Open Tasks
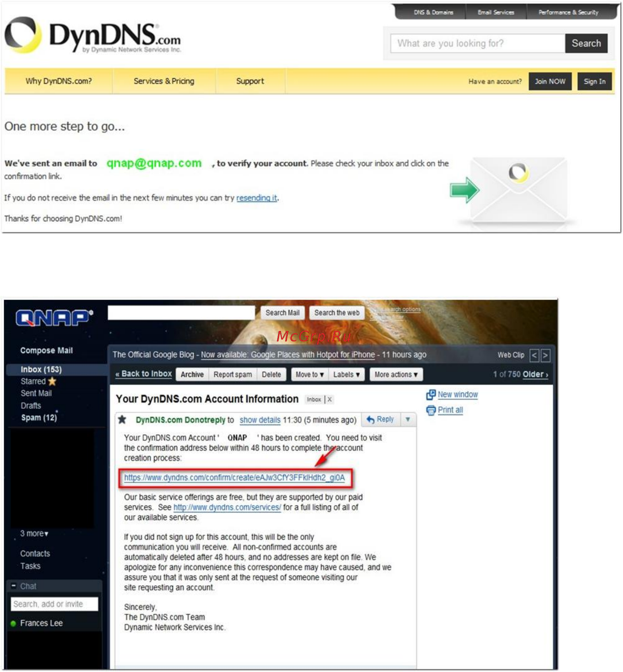The image size is (623, 672). coord(30,566)
